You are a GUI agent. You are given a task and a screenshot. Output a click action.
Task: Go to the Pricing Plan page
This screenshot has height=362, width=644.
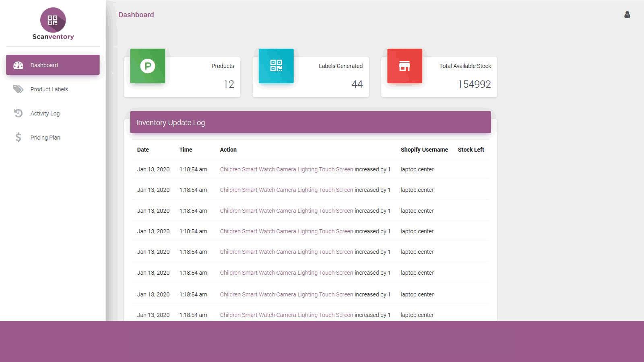point(45,137)
